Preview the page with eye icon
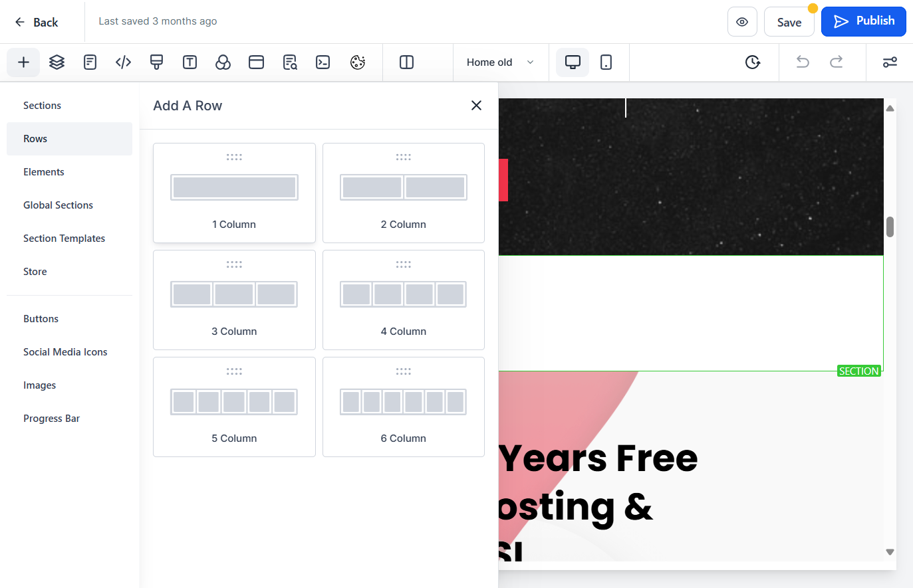This screenshot has width=913, height=588. (742, 22)
